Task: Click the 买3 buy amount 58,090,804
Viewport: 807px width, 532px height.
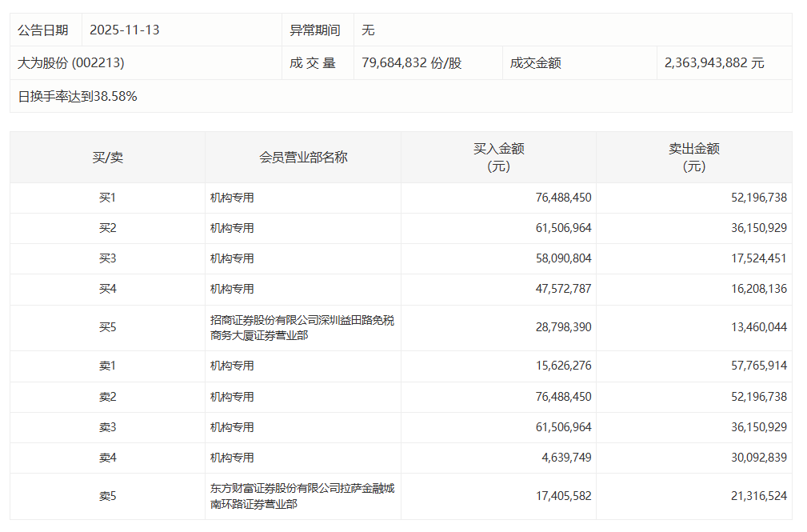Action: click(x=563, y=258)
